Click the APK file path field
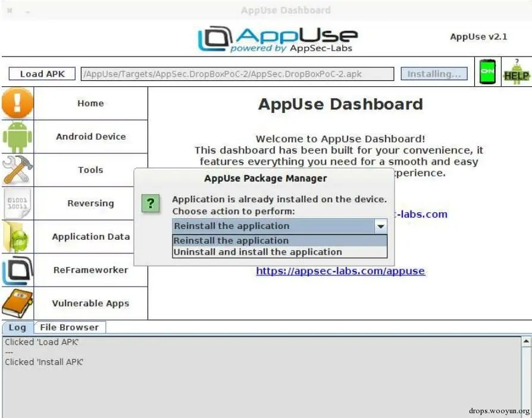Image resolution: width=532 pixels, height=418 pixels. click(x=237, y=74)
